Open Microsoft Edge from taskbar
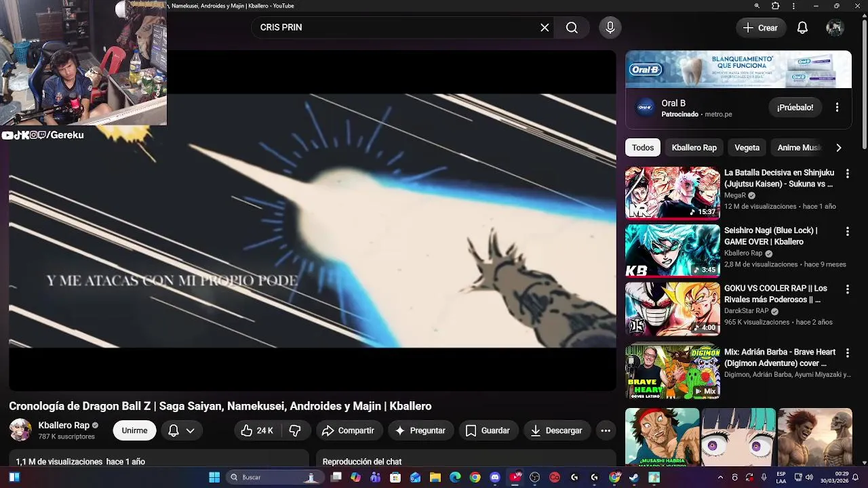The height and width of the screenshot is (488, 868). tap(455, 477)
